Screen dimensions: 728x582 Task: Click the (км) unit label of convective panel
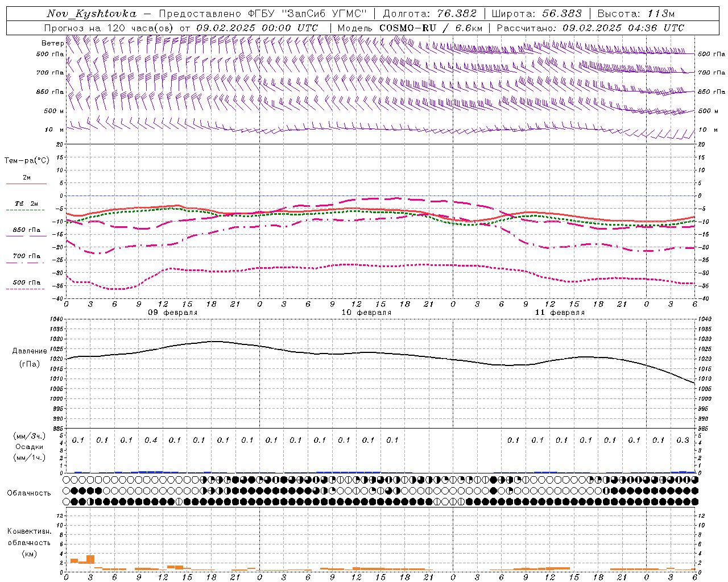[29, 554]
